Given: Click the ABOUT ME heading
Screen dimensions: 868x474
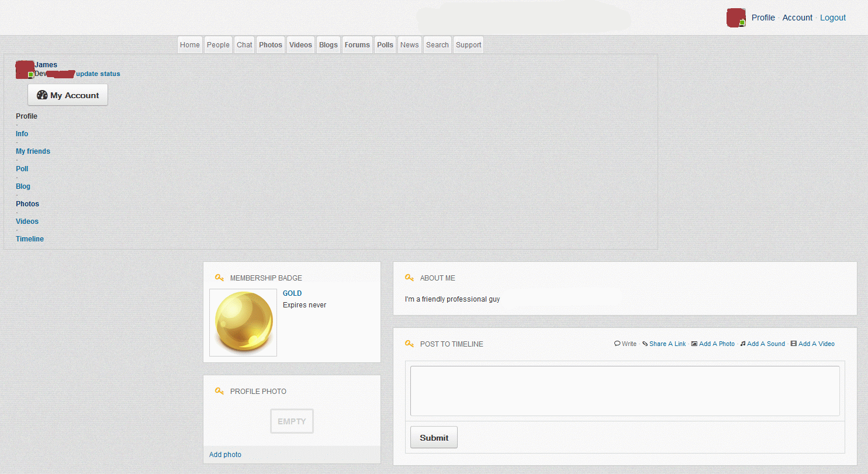Looking at the screenshot, I should coord(438,278).
